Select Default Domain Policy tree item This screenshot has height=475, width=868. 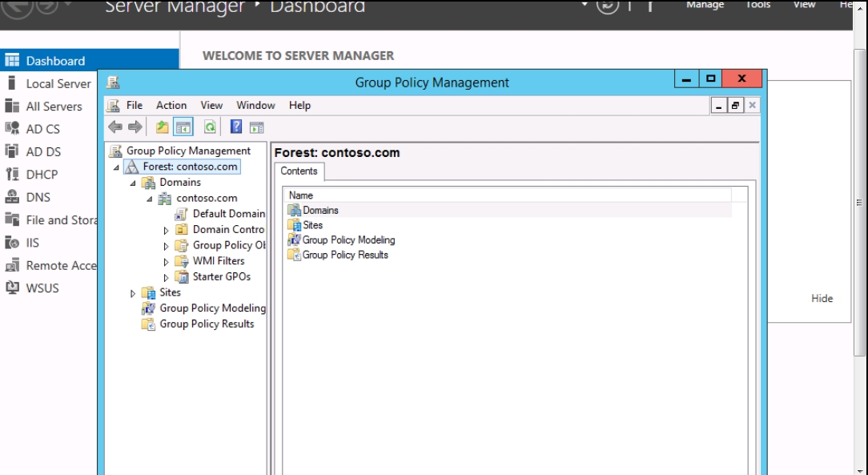(229, 214)
